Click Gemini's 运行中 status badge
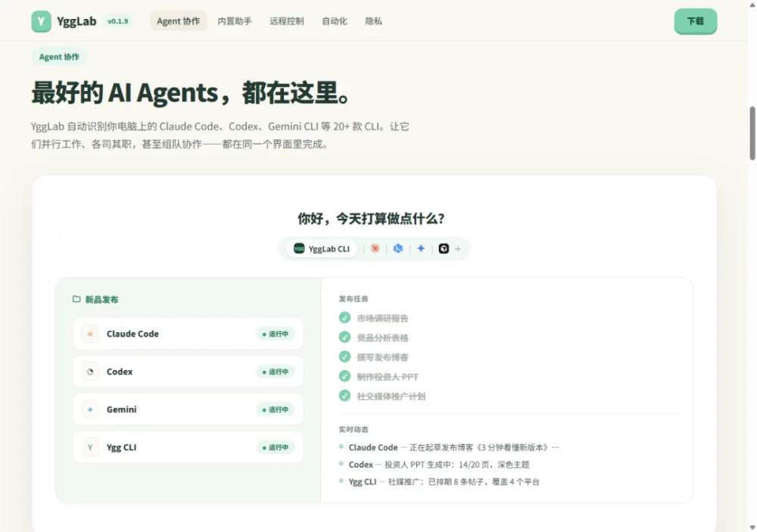The width and height of the screenshot is (757, 532). coord(276,409)
